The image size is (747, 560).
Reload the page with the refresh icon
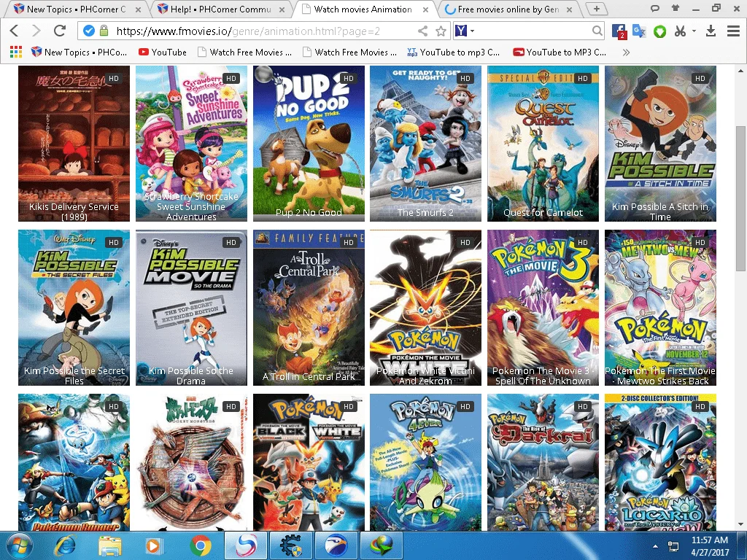pos(60,31)
